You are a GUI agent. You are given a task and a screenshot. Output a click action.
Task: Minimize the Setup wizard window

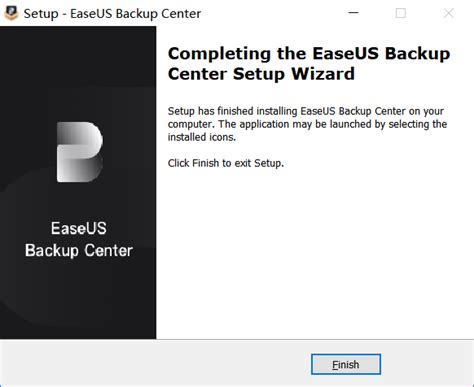(x=353, y=13)
